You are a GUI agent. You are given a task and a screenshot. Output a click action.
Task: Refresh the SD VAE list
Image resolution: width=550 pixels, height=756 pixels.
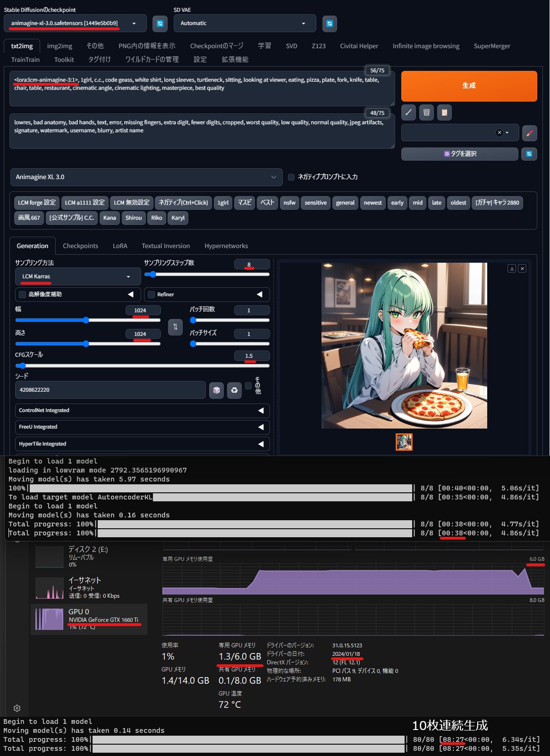point(330,24)
